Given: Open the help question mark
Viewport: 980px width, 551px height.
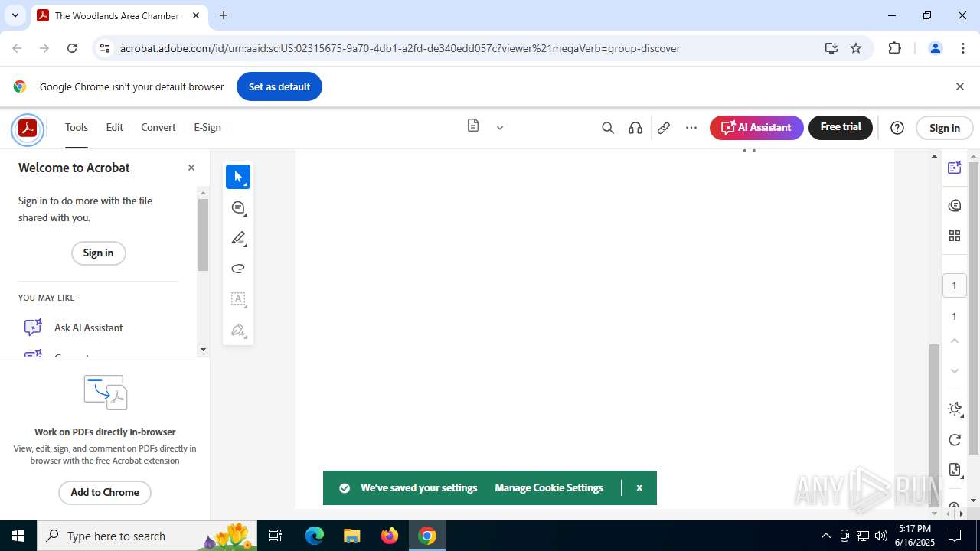Looking at the screenshot, I should click(x=897, y=128).
